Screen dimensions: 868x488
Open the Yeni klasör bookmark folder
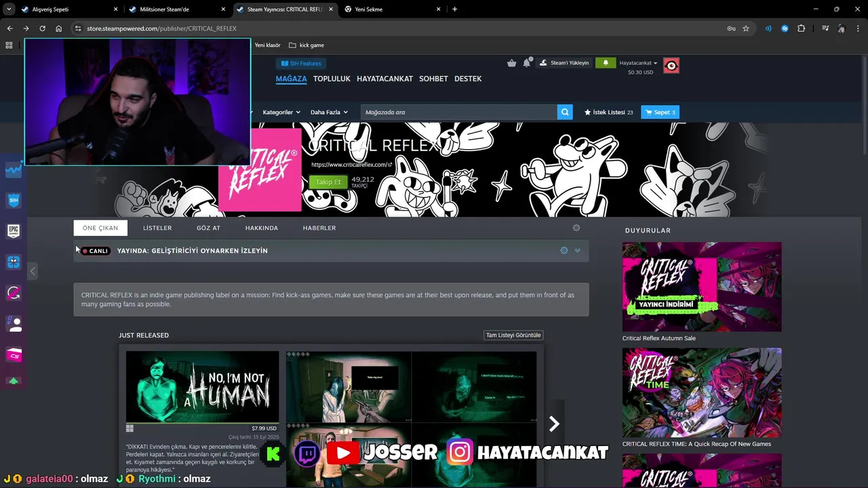point(267,45)
